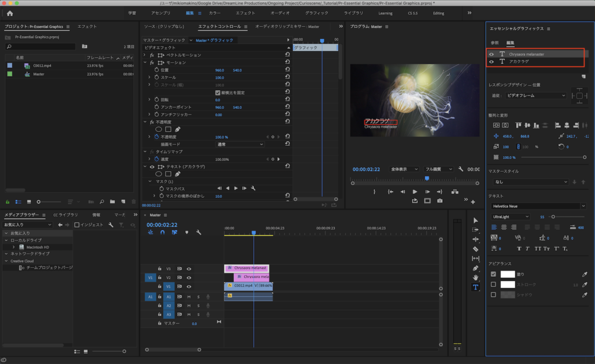Hide the Chrysaora melanaster text layer
Viewport: 595px width, 364px height.
tap(492, 54)
